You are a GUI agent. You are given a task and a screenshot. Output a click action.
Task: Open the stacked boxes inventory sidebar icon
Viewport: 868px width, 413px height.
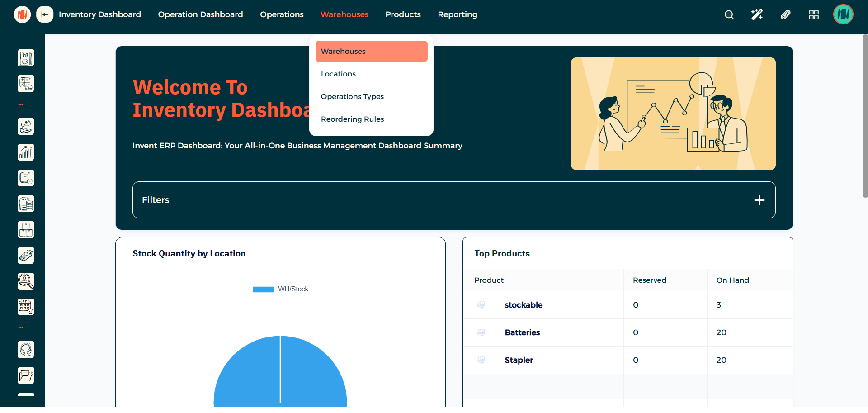coord(26,230)
